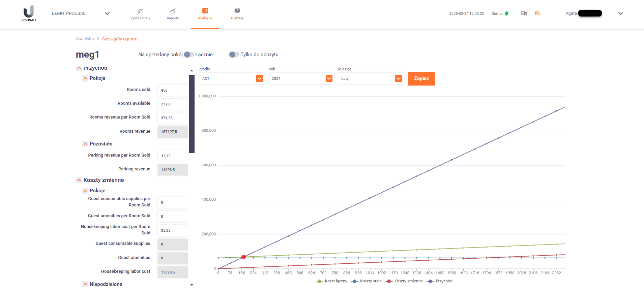Viewport: 644px width, 294px height.
Task: Toggle Na sprzedany pokój / Łącznie switch
Action: tap(189, 55)
